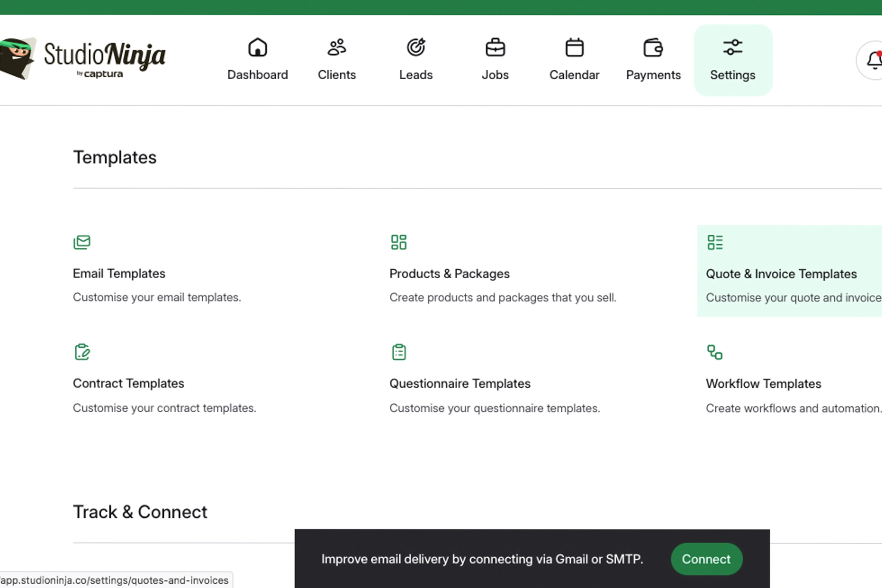Open the Jobs briefcase icon
This screenshot has width=882, height=588.
pos(495,47)
